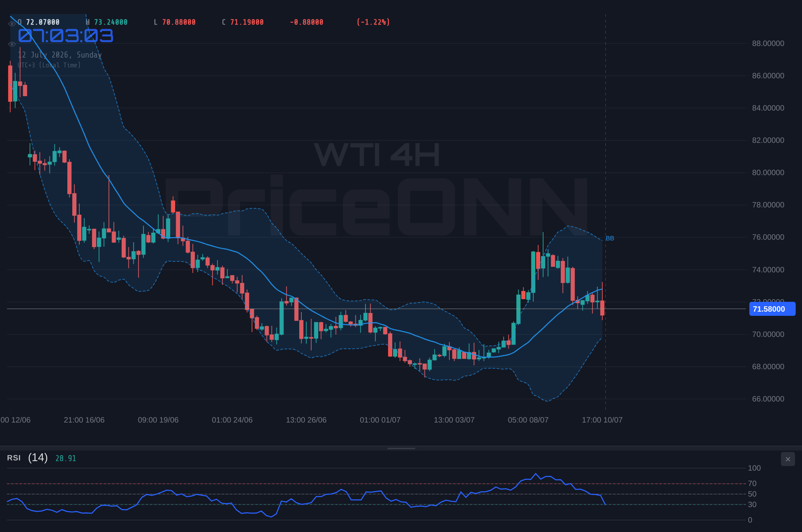Click the 66.00000 price axis label
Viewport: 802px width, 532px height.
point(768,399)
